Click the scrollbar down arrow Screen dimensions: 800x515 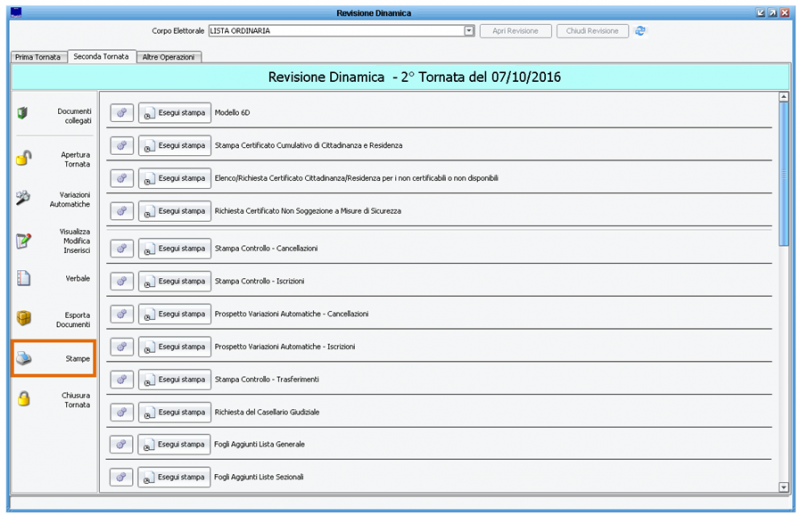pyautogui.click(x=784, y=487)
